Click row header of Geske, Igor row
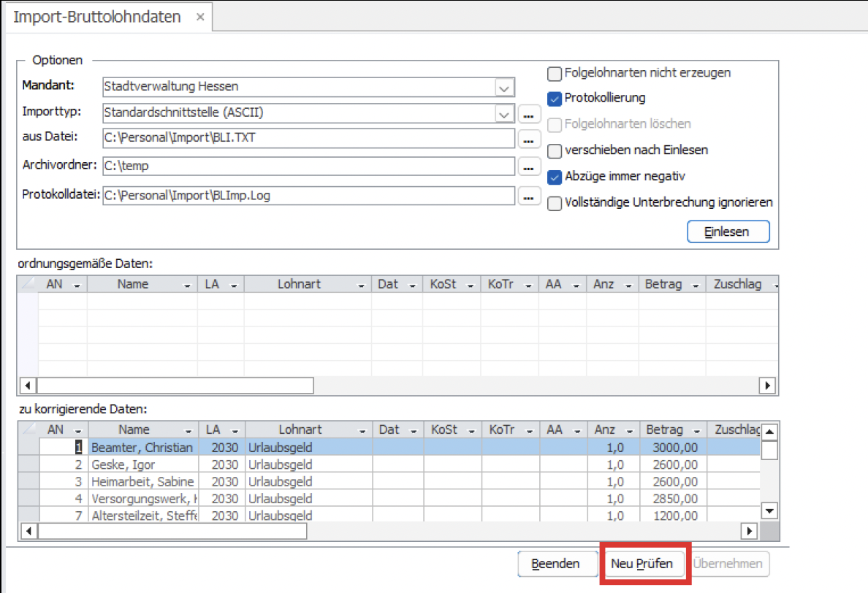868x593 pixels. pos(28,464)
